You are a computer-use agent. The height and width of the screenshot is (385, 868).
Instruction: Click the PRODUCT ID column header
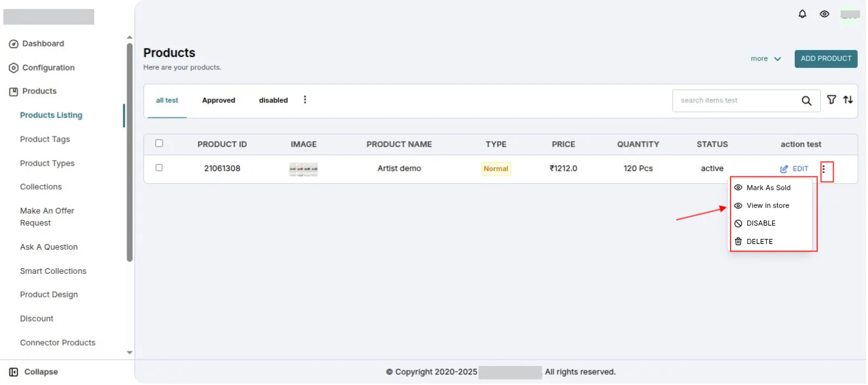222,145
